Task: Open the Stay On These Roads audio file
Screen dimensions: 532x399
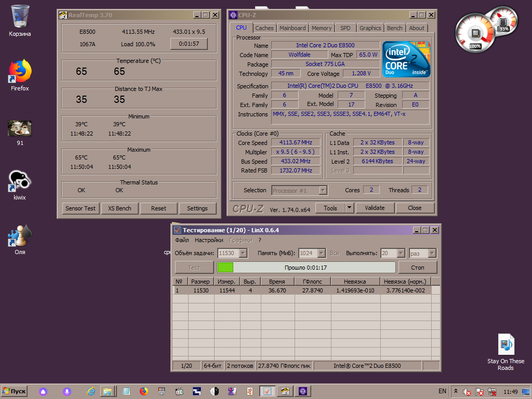Action: coord(506,344)
